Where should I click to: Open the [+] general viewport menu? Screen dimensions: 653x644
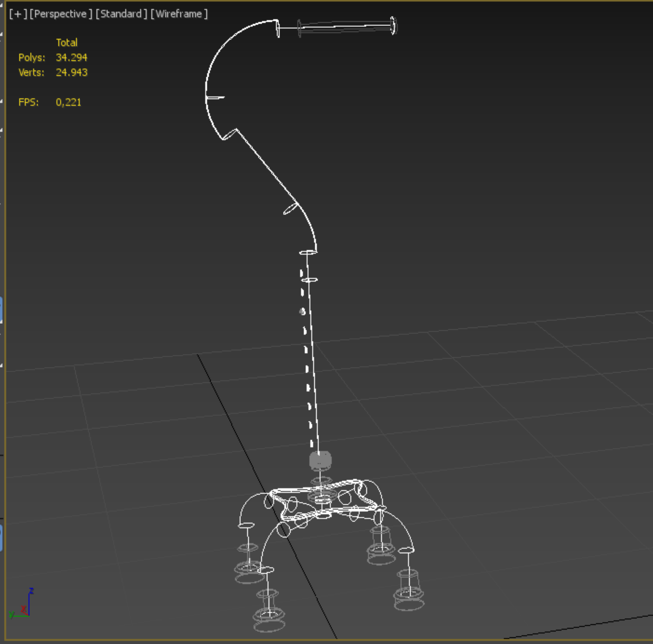[x=18, y=14]
